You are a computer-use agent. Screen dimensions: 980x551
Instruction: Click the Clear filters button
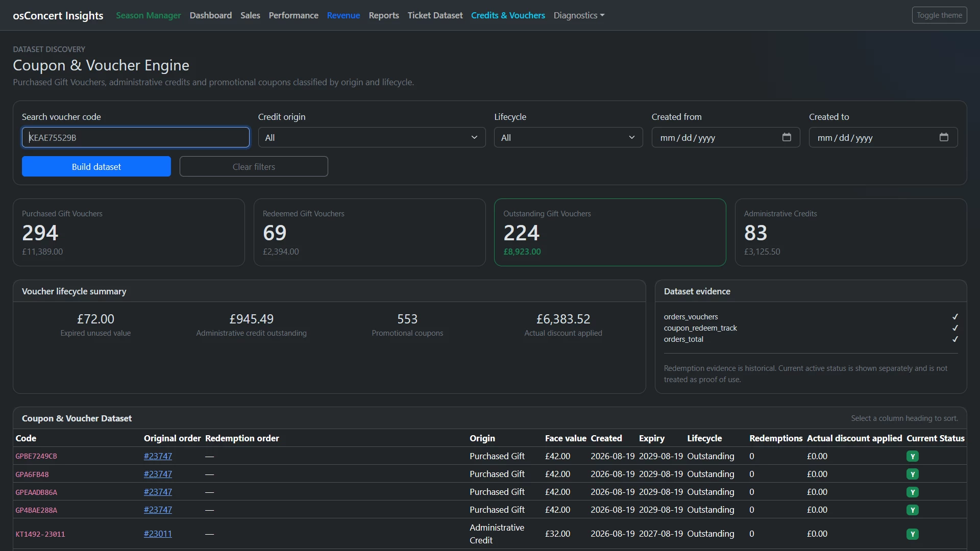click(254, 166)
